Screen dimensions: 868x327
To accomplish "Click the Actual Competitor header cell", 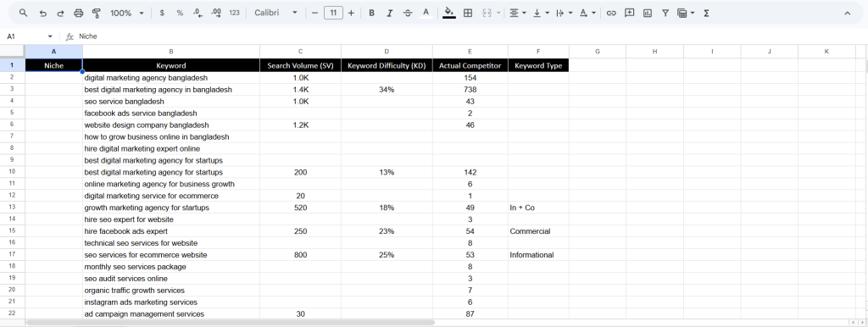I will point(470,65).
